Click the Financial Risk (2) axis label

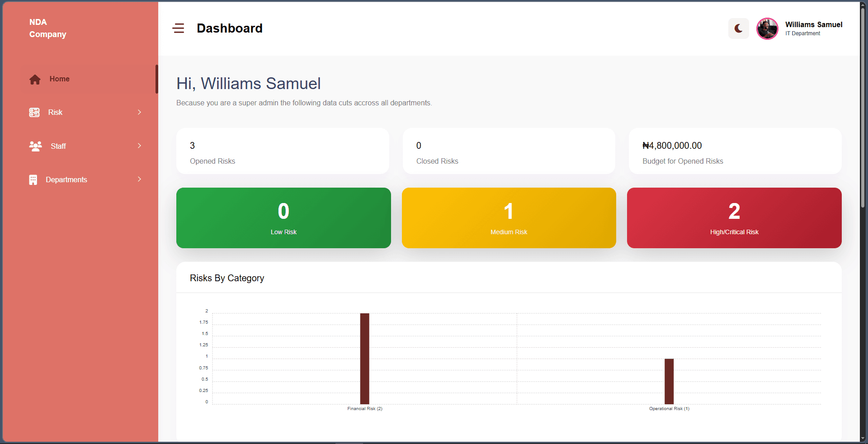click(x=365, y=409)
